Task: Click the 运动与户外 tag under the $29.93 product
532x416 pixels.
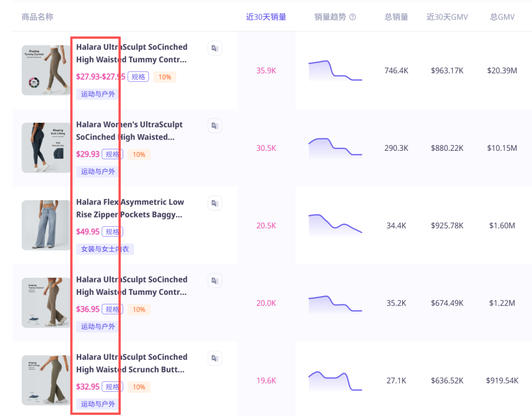Action: [98, 172]
